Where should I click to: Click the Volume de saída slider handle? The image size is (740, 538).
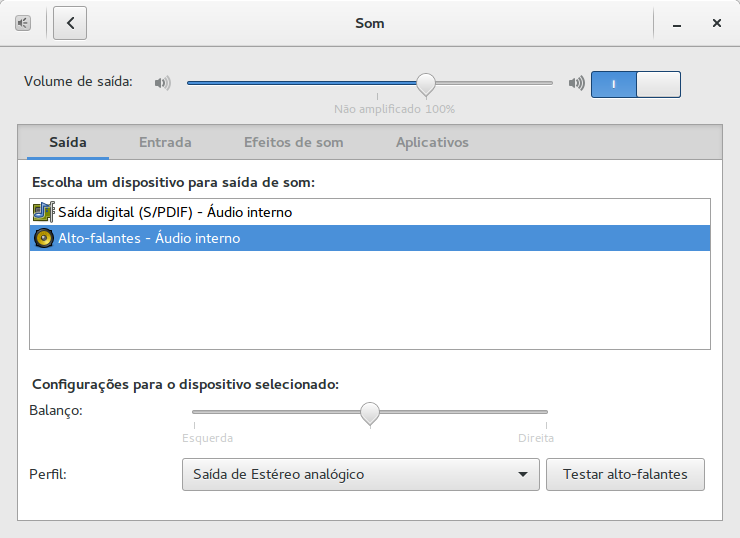[426, 84]
